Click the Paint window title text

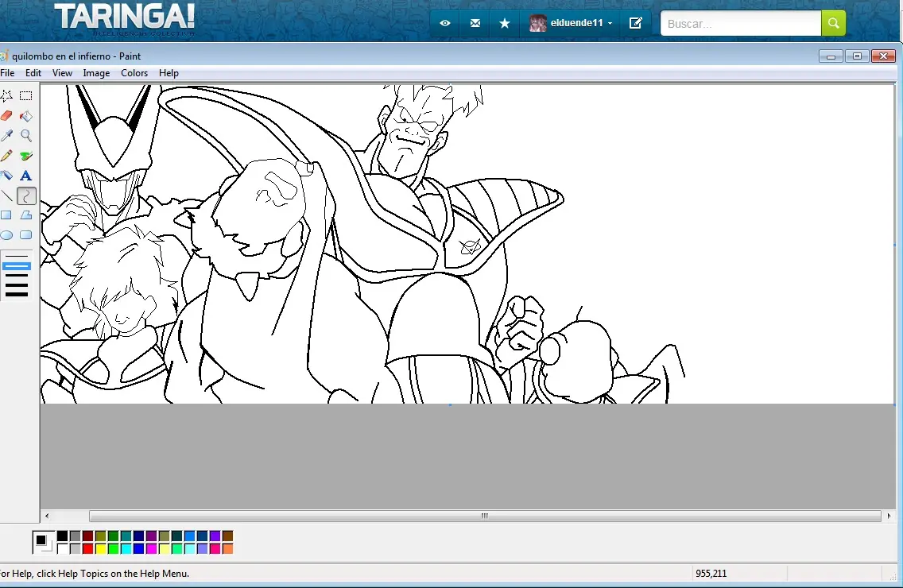click(x=76, y=56)
